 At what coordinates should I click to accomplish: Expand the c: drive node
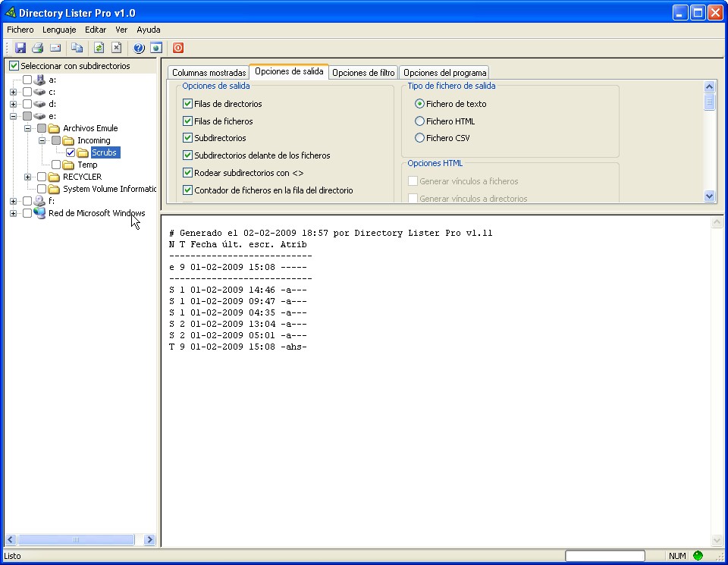(13, 92)
